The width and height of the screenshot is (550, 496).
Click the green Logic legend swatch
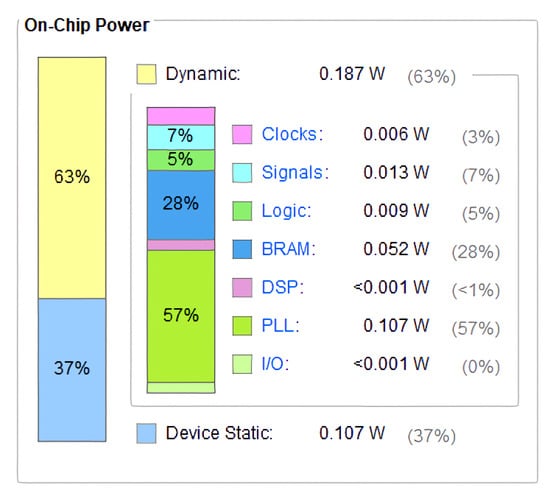click(x=242, y=211)
